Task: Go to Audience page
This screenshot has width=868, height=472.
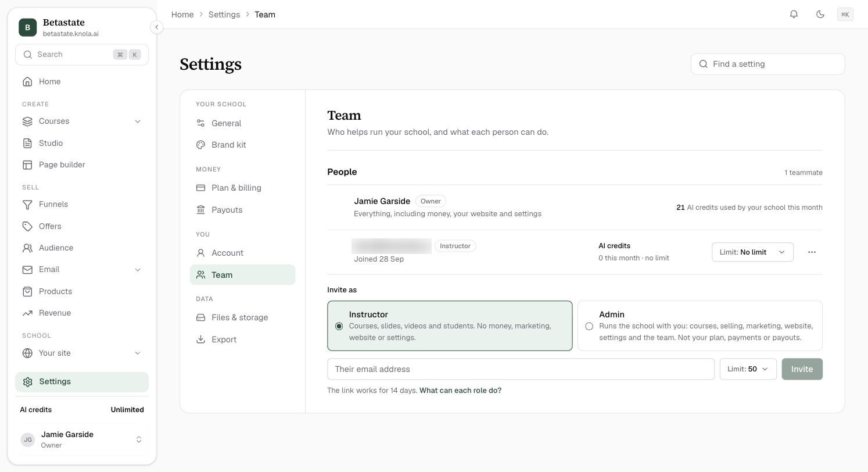Action: (82, 248)
